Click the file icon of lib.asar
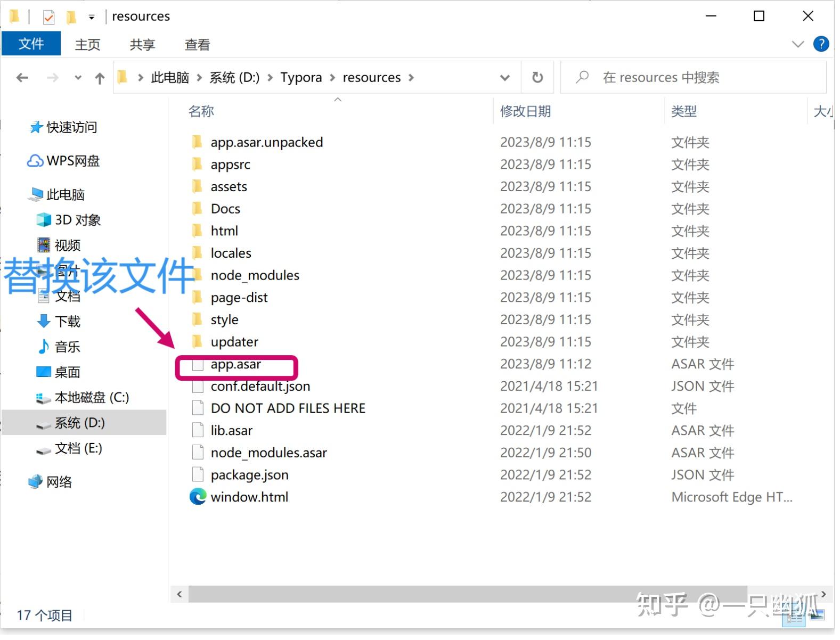Viewport: 840px width, 640px height. tap(198, 430)
